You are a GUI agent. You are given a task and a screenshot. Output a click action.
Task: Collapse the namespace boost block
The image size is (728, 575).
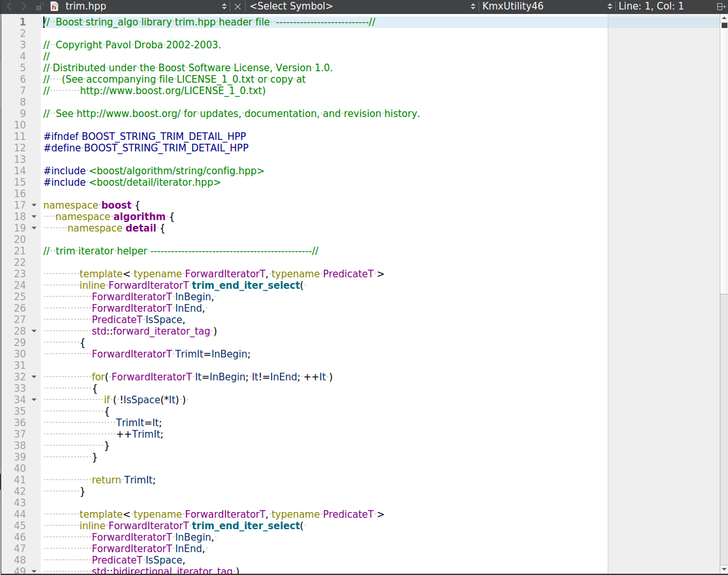34,205
